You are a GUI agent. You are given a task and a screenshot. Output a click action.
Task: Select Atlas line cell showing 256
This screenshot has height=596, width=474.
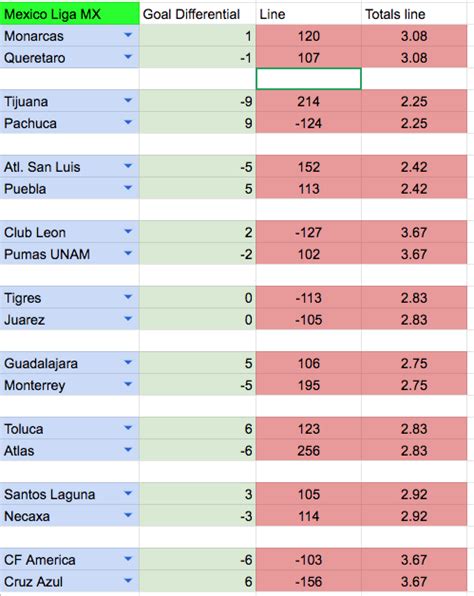(309, 450)
